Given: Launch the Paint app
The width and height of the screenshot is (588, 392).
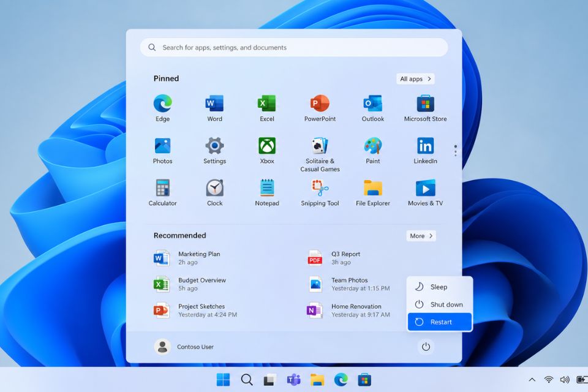Looking at the screenshot, I should coord(373,151).
